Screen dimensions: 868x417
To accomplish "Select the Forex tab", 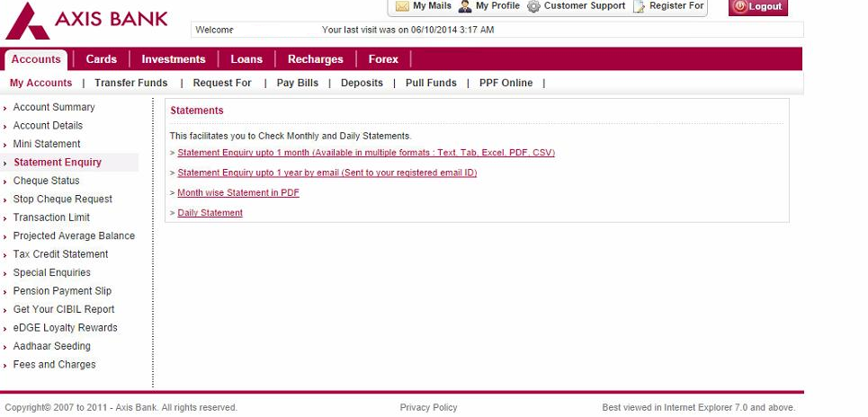I will click(x=383, y=59).
